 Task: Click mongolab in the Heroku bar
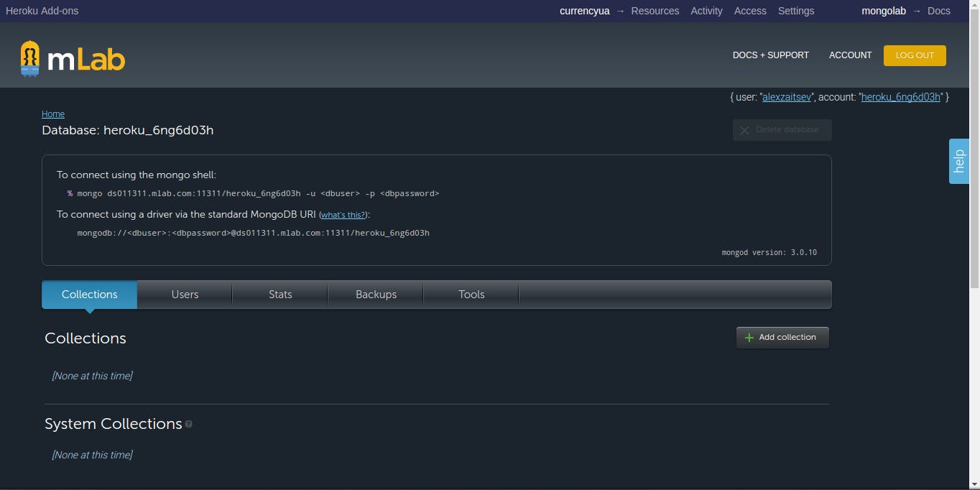(884, 11)
